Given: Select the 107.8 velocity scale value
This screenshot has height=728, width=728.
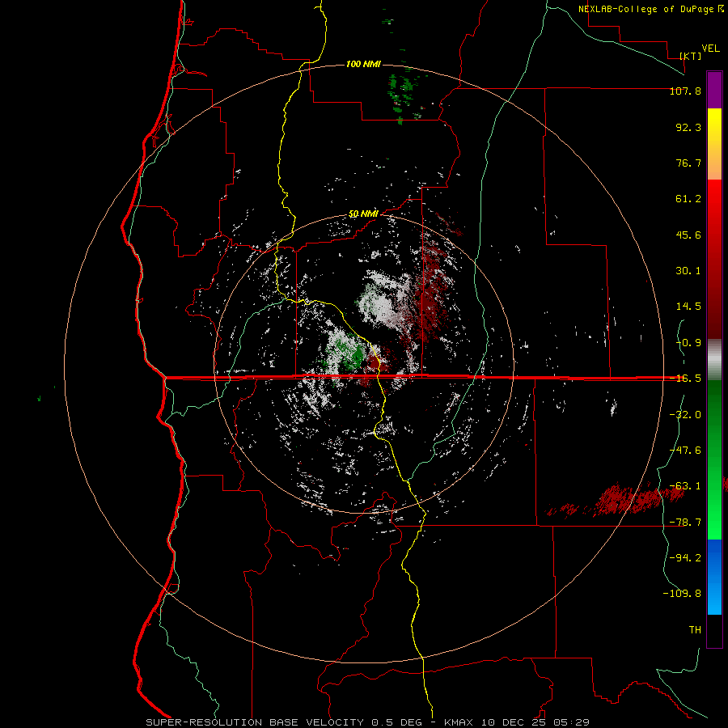Looking at the screenshot, I should 685,91.
